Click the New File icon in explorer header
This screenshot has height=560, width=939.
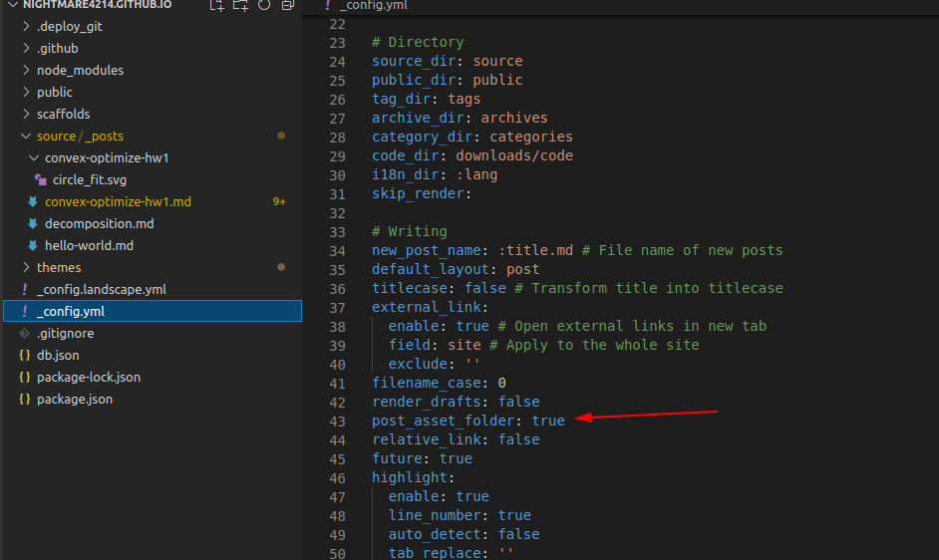[x=216, y=5]
